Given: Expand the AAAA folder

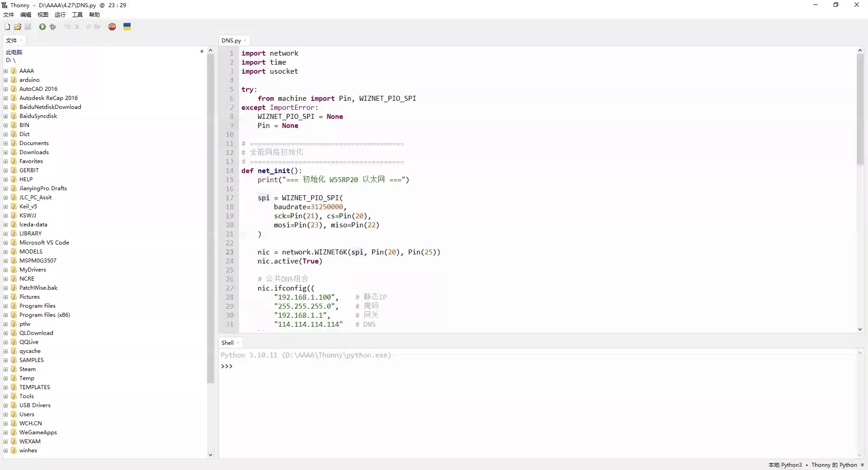Looking at the screenshot, I should 6,71.
